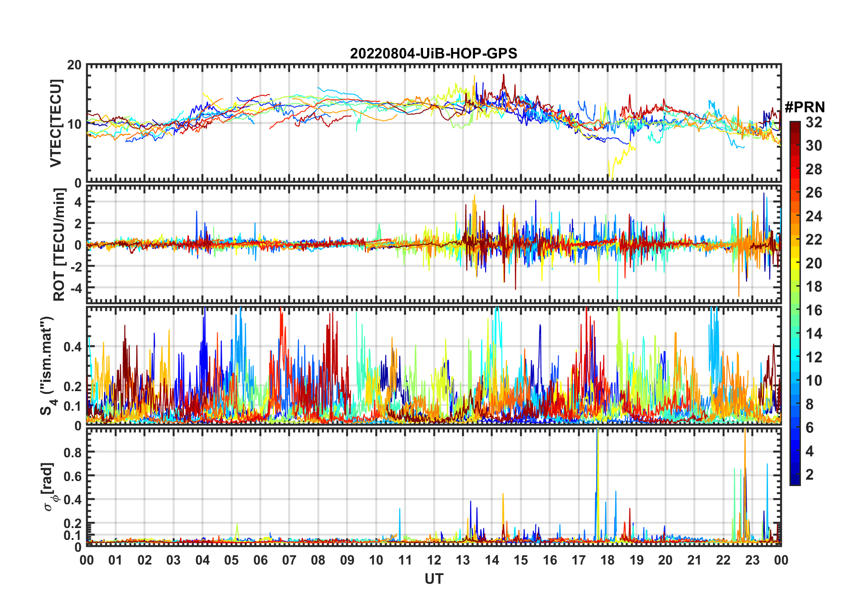868x607 pixels.
Task: Click the 12 hour tick on the UT axis
Action: pyautogui.click(x=434, y=560)
